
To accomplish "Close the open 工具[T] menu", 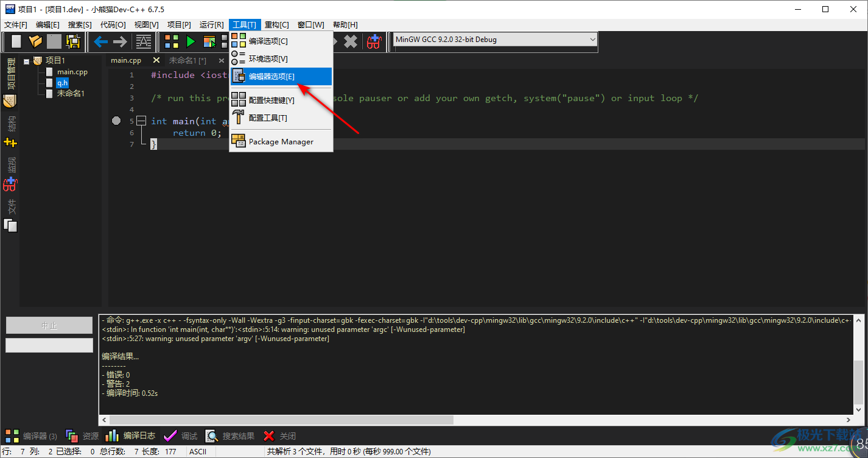I will click(245, 25).
